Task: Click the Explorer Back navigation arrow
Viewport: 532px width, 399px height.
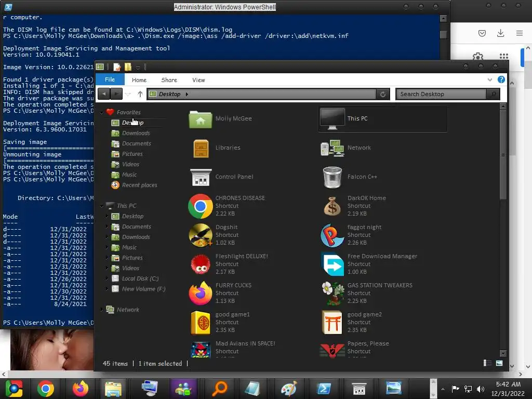Action: click(x=104, y=94)
